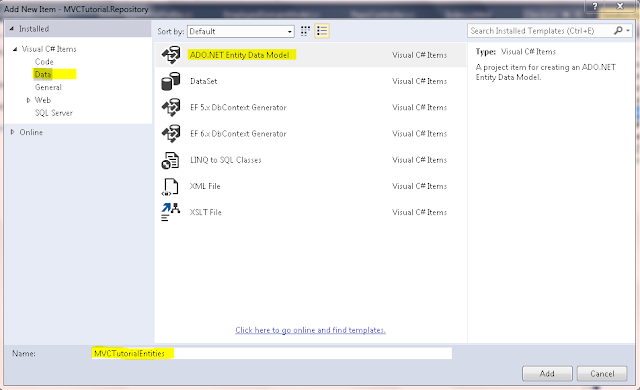Collapse the Visual C# Items node
This screenshot has height=390, width=640.
[15, 49]
